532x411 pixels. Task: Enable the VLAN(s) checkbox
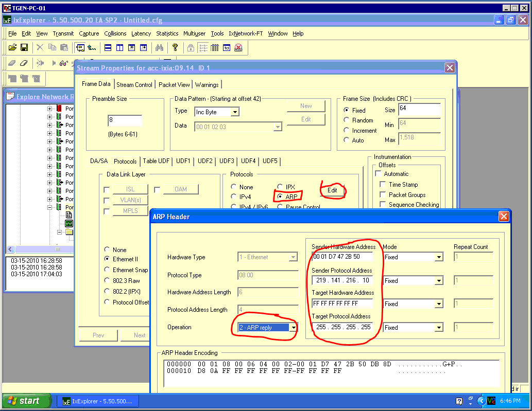(107, 201)
